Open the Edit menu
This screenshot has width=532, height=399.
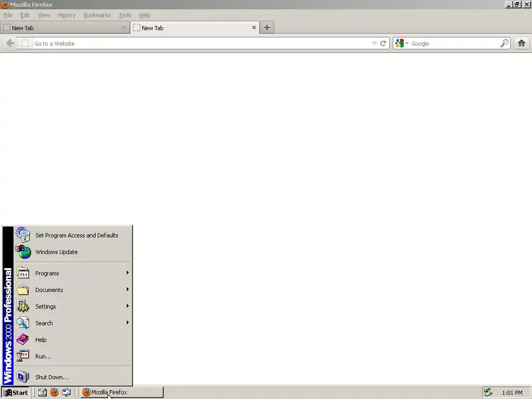[x=25, y=15]
